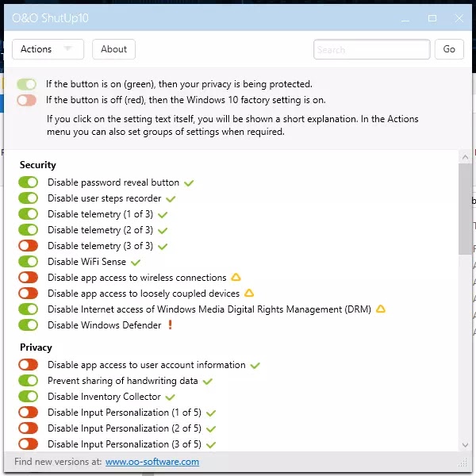
Task: Toggle Disable user steps recorder switch
Action: [x=29, y=198]
